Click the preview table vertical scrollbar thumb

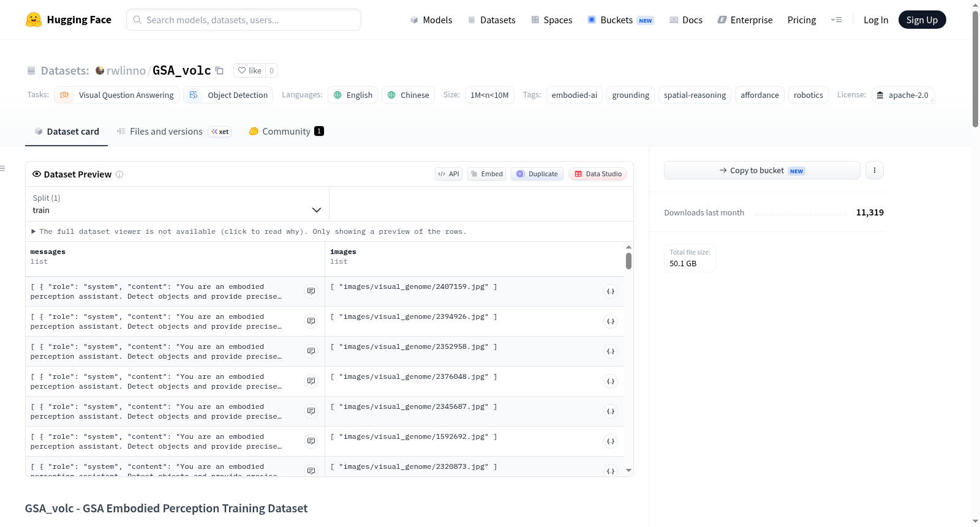[628, 261]
